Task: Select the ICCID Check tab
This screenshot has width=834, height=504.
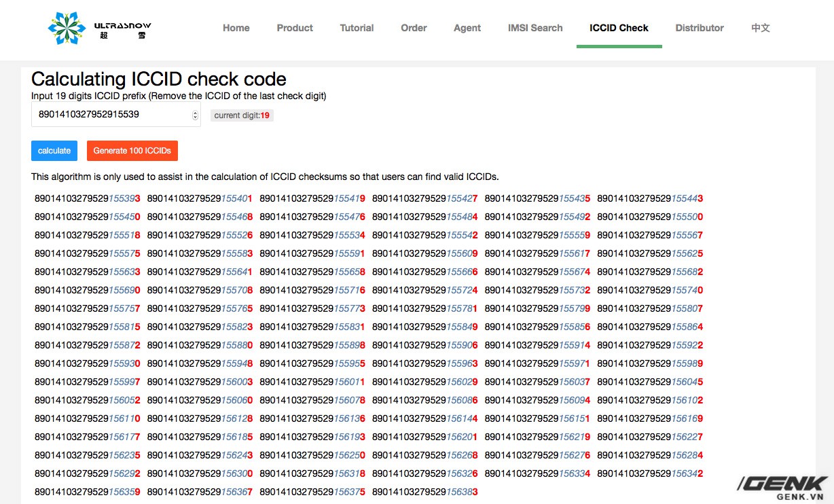Action: (619, 28)
